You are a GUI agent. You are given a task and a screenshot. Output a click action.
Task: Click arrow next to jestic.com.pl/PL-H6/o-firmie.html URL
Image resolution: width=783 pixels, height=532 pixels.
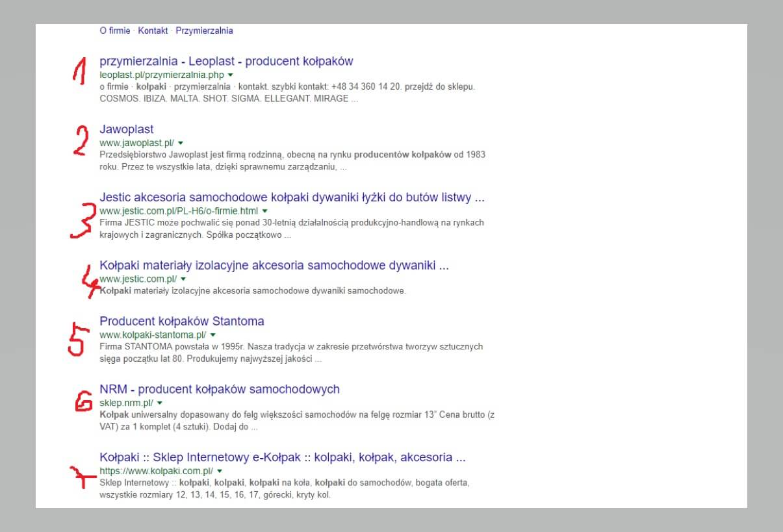click(x=265, y=212)
